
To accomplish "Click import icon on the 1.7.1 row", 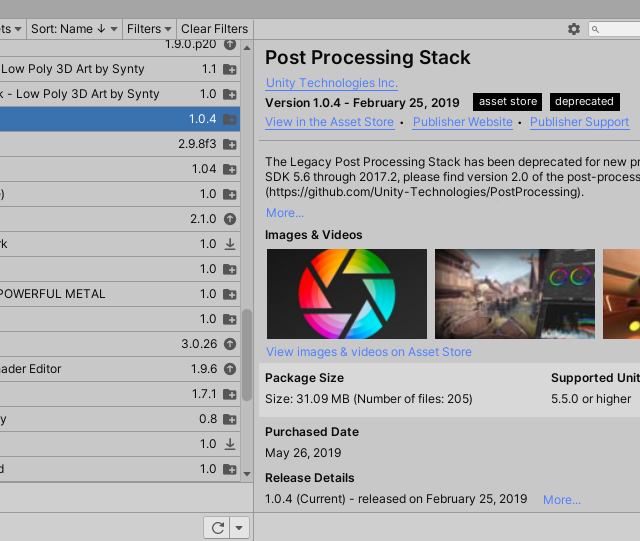I will 230,394.
